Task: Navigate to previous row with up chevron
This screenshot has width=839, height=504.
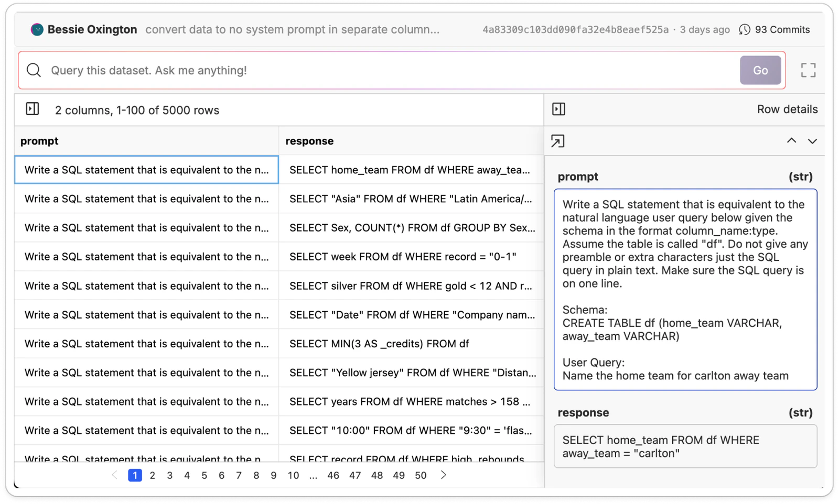Action: click(x=790, y=141)
